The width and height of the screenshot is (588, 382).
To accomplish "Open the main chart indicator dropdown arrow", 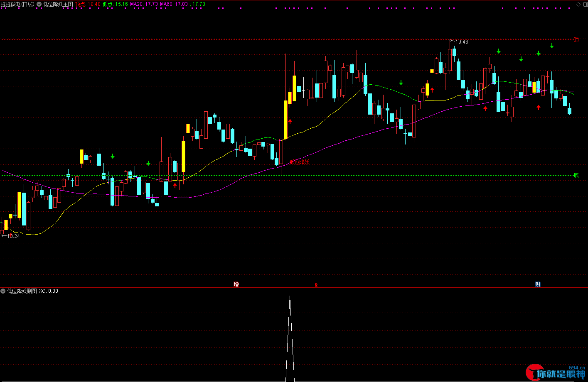I will tap(39, 4).
